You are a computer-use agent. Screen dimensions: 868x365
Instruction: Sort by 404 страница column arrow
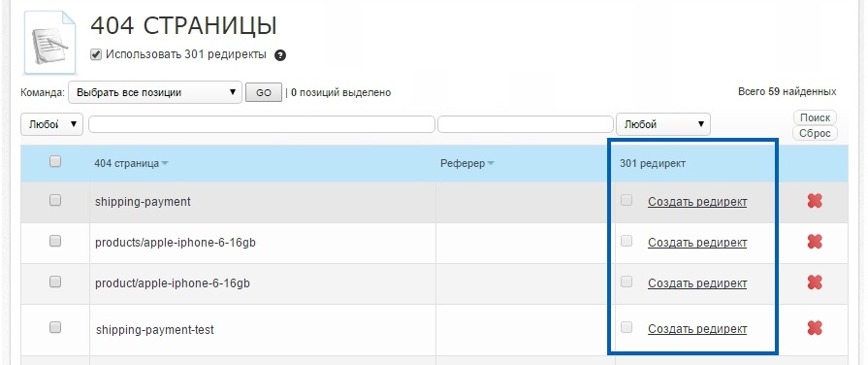[165, 163]
